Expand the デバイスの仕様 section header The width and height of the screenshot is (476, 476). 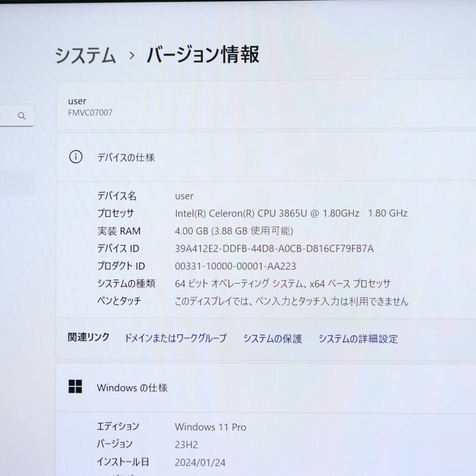pos(266,157)
